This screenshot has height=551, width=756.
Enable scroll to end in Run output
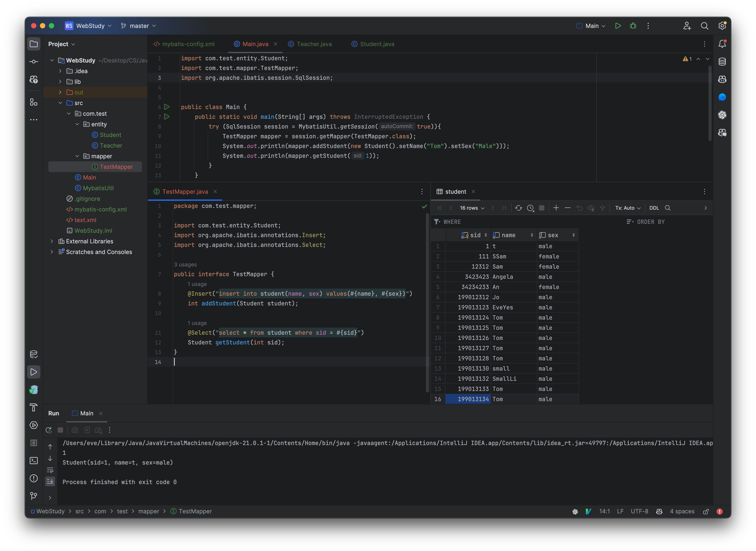pyautogui.click(x=50, y=481)
